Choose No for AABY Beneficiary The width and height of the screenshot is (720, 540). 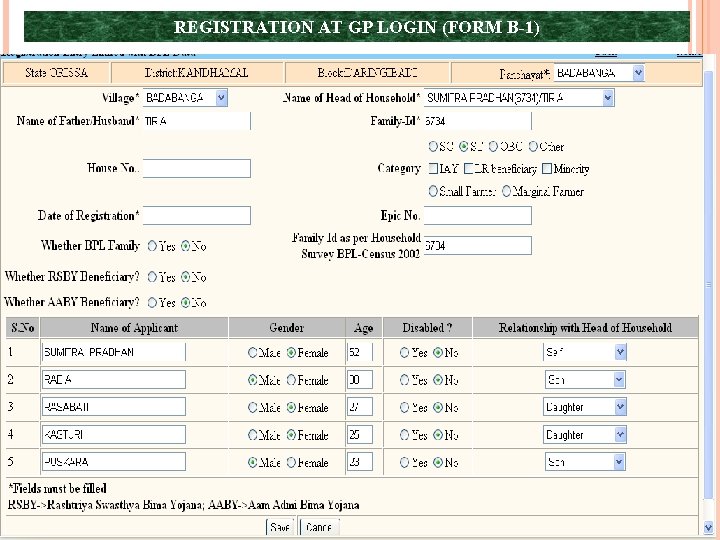(186, 303)
